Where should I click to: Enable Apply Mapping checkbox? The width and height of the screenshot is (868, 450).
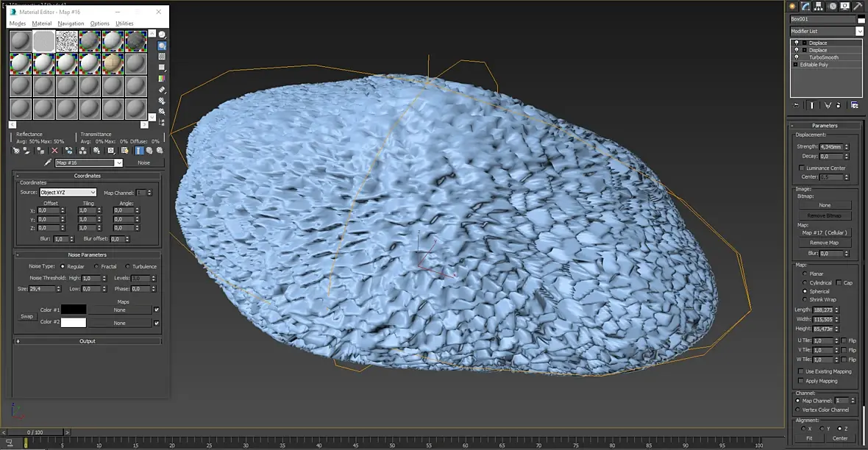pyautogui.click(x=800, y=381)
